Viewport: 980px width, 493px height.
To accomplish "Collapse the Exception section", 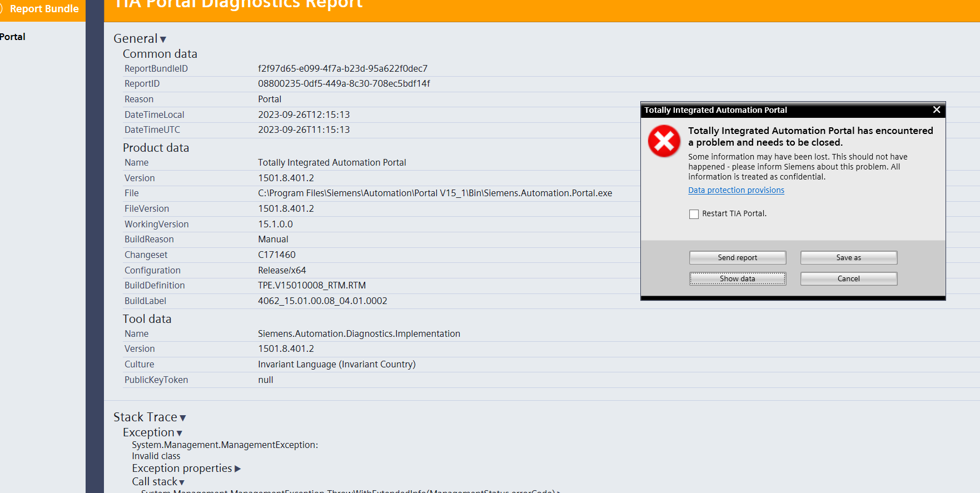I will [179, 433].
